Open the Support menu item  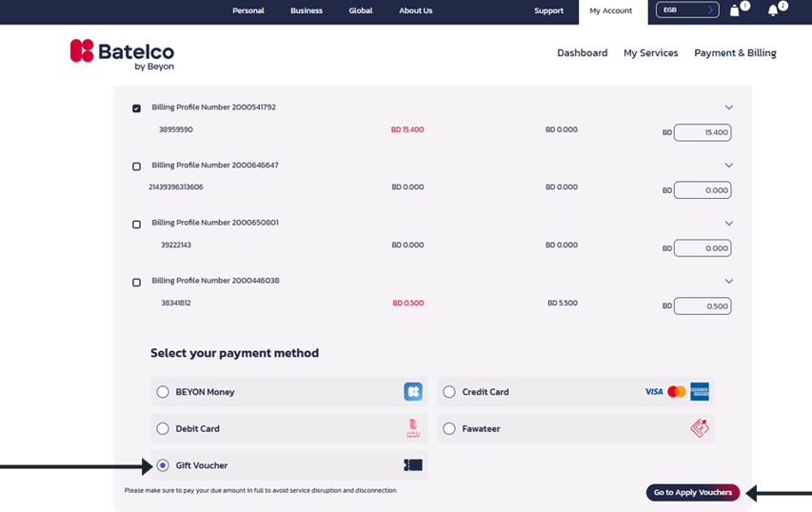[548, 10]
